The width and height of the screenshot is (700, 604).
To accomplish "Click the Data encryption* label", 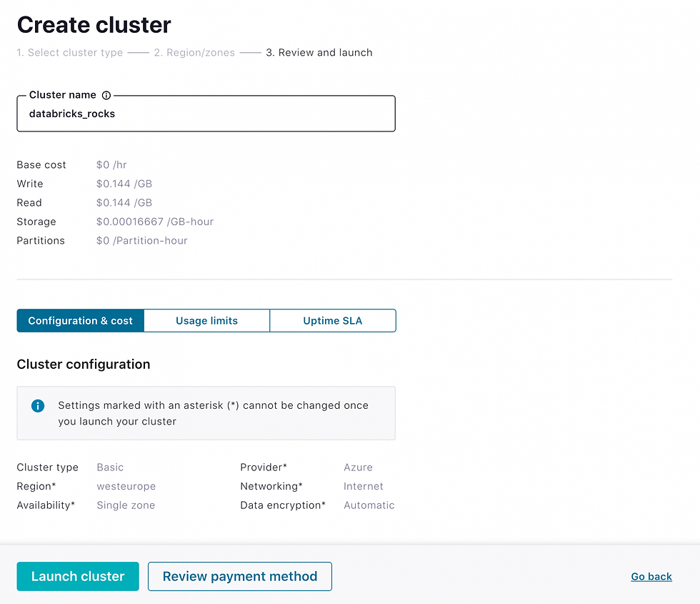I will pos(283,505).
